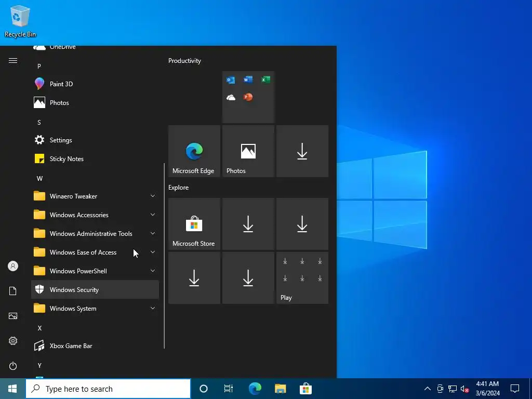Click the letter W section header
This screenshot has height=399, width=532.
39,179
